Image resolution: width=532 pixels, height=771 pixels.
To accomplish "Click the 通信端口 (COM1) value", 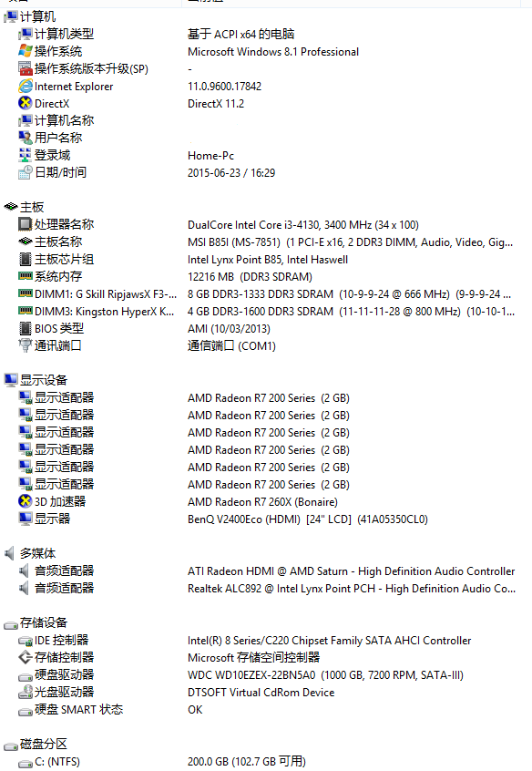I will [x=231, y=345].
